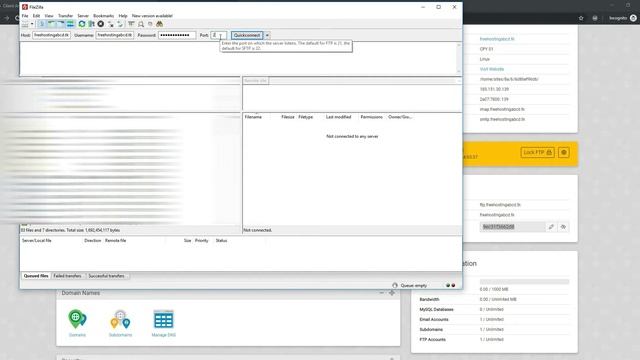Click the FTP password pencil edit icon

point(551,227)
